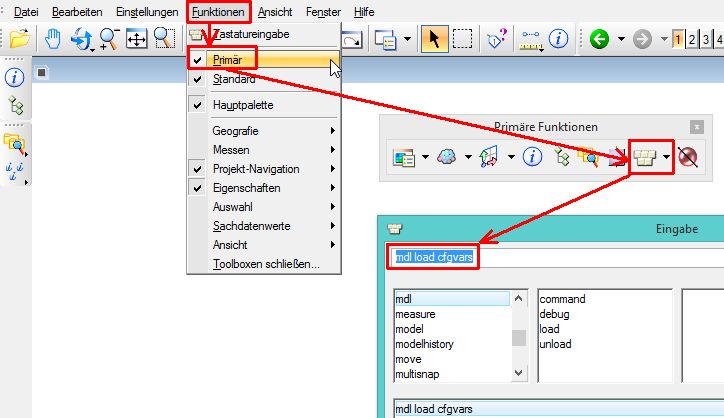Open the Bearbeiten menu

tap(77, 12)
